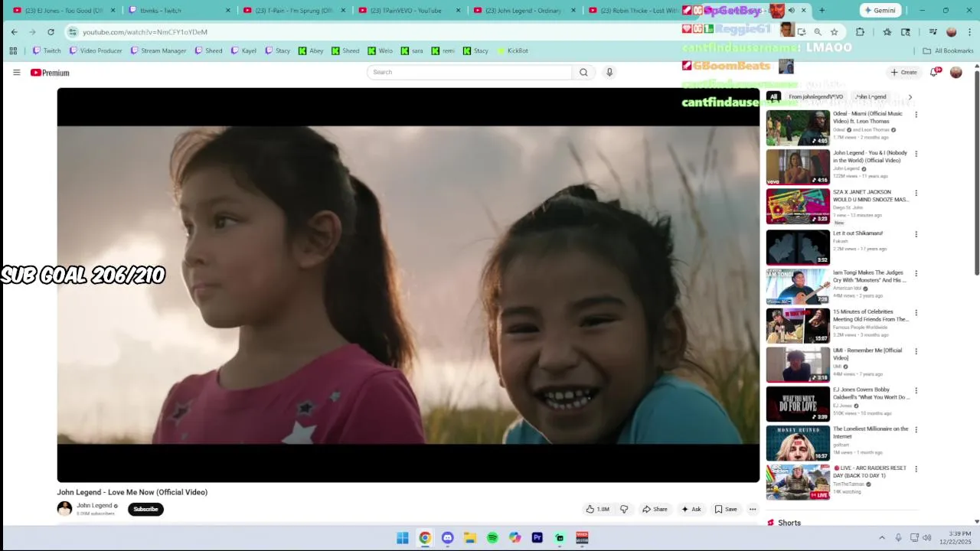Open SZA X Janet Jackson mashup thumbnail
Viewport: 980px width, 551px height.
(x=798, y=207)
